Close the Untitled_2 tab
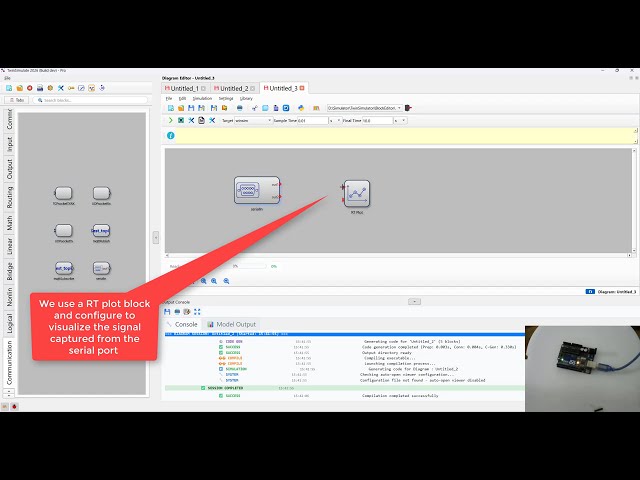640x480 pixels. pyautogui.click(x=253, y=88)
